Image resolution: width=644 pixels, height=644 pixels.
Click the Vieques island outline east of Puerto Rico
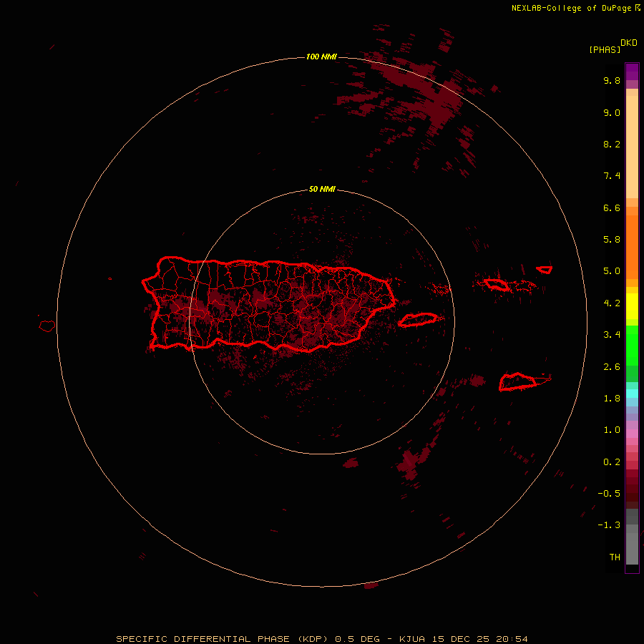tap(418, 320)
